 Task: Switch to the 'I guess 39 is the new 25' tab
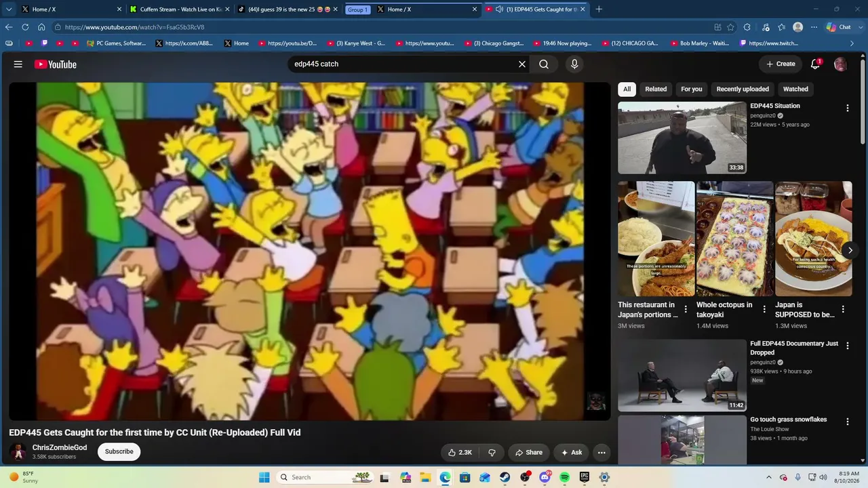tap(287, 9)
